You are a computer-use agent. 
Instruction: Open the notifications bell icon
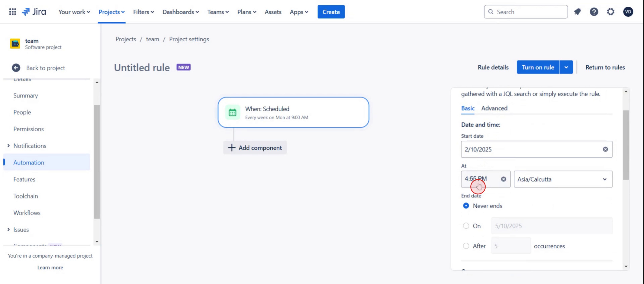pos(577,12)
